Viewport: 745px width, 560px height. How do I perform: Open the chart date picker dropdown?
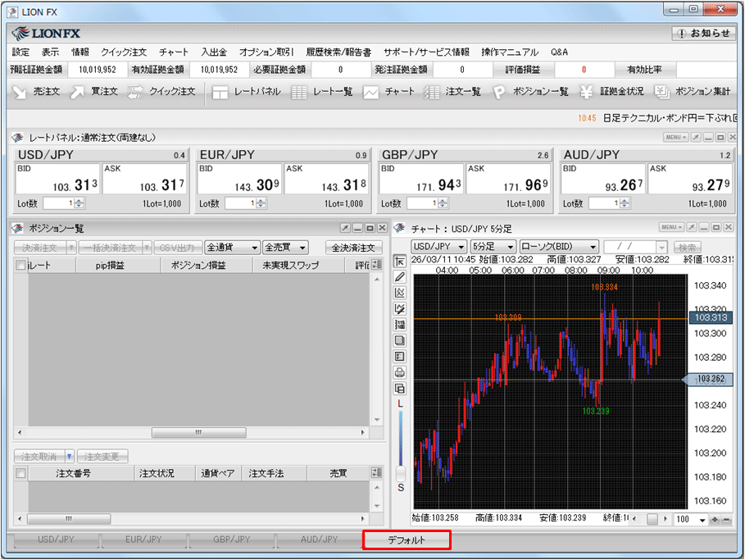(662, 247)
